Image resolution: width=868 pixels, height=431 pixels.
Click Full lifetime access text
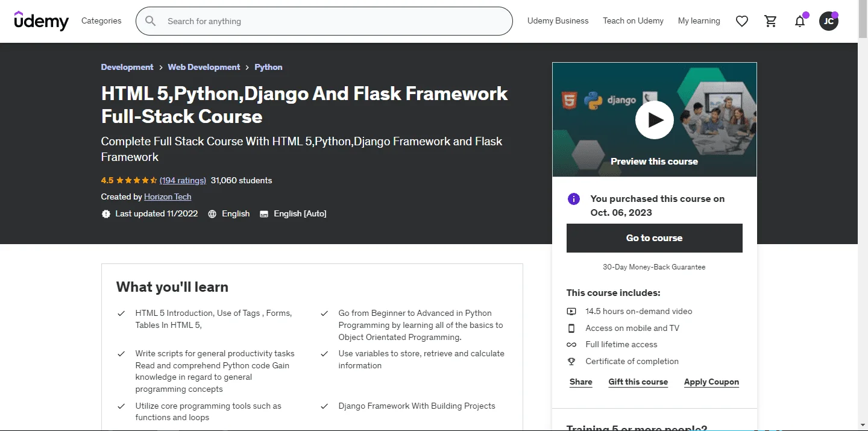[621, 345]
